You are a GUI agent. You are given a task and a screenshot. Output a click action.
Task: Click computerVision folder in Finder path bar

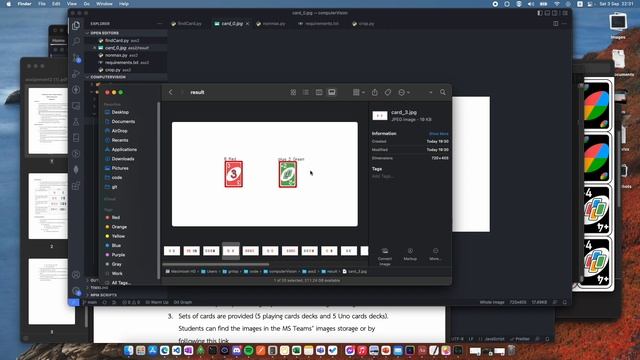tap(280, 271)
